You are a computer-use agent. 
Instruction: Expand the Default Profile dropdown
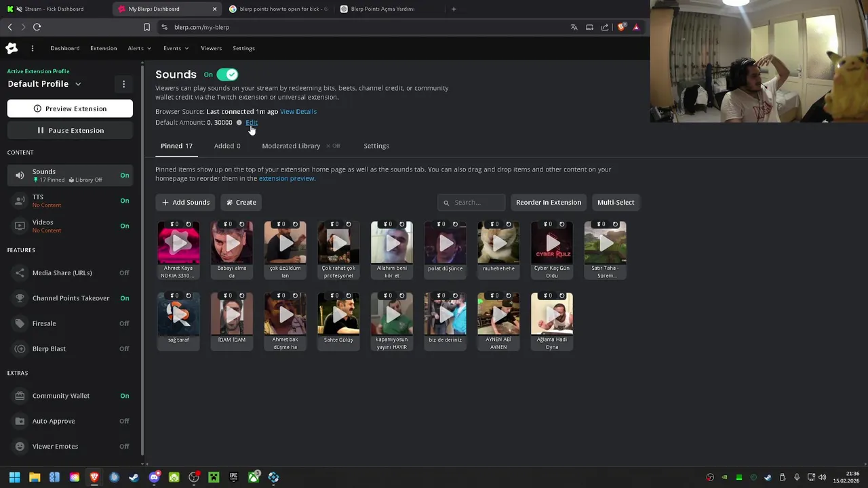tap(78, 84)
